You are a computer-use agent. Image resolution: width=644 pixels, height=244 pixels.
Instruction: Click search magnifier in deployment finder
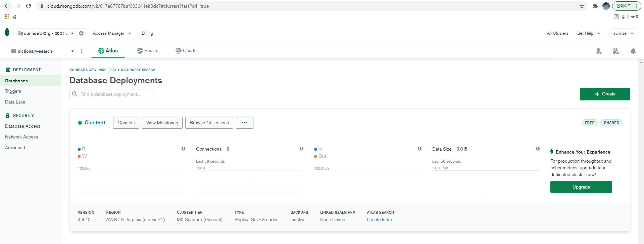coord(75,94)
